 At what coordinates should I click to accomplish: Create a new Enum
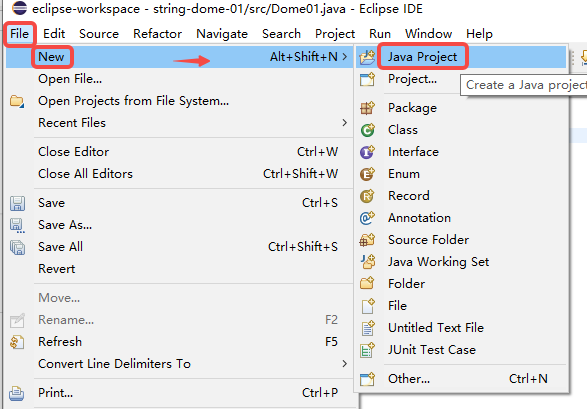click(461, 174)
